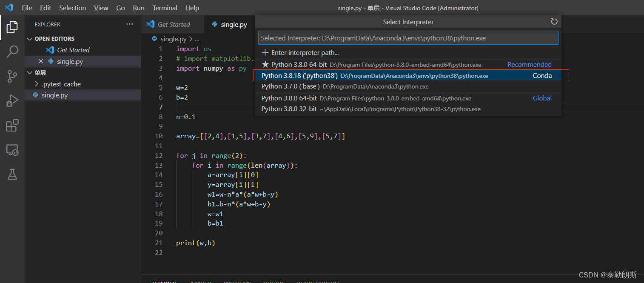Viewport: 644px width, 283px height.
Task: Open the Testing flask icon
Action: 12,174
